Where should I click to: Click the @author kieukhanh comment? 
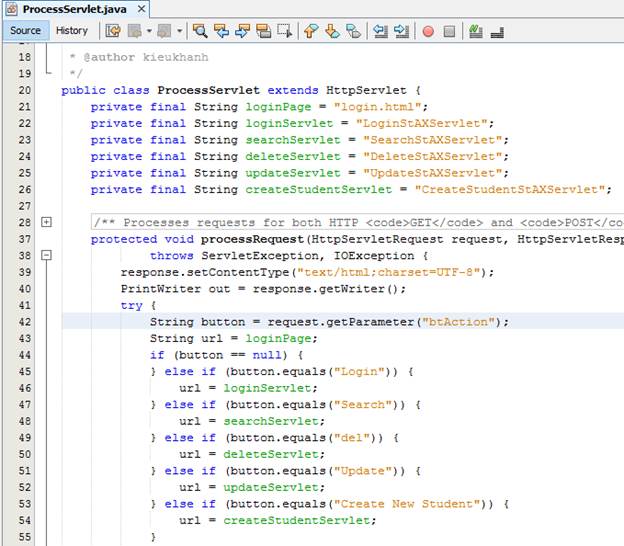(x=146, y=57)
